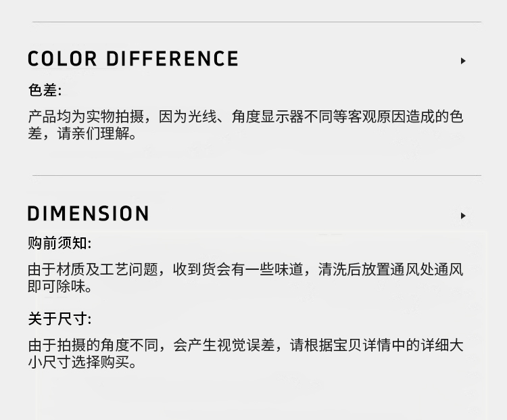
Task: Click the phrase 角度显示器不同等客观原因
Action: (x=318, y=117)
